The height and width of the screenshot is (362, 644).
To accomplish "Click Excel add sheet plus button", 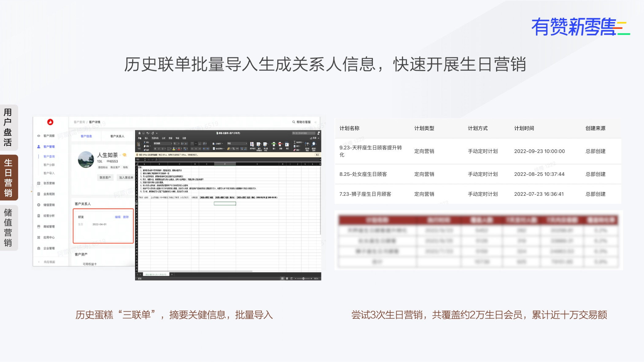I will coord(172,274).
